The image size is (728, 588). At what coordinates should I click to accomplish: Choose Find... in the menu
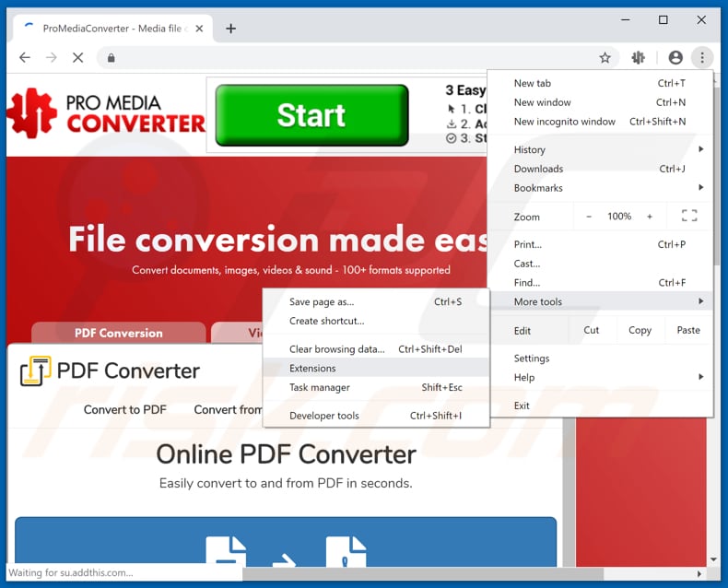600,283
